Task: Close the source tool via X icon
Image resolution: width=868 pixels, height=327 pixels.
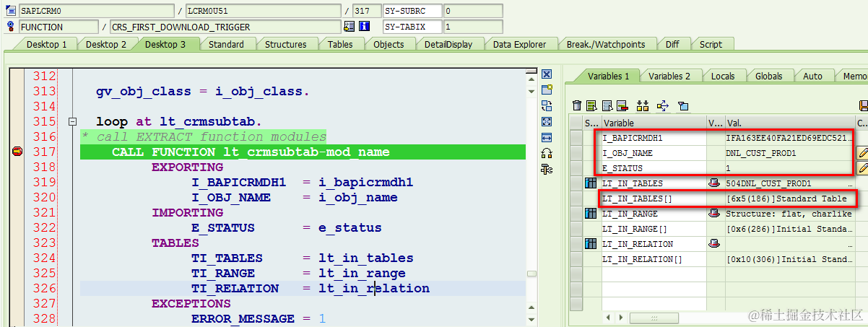Action: [547, 74]
